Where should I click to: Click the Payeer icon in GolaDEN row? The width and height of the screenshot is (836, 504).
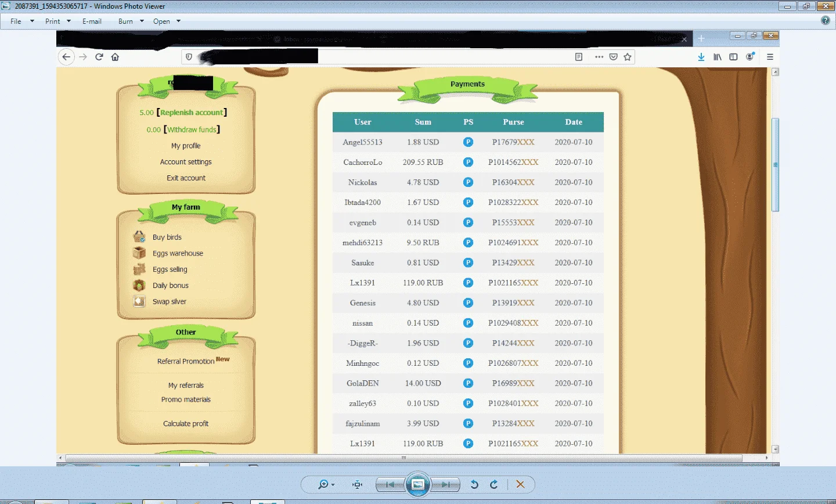pos(468,383)
